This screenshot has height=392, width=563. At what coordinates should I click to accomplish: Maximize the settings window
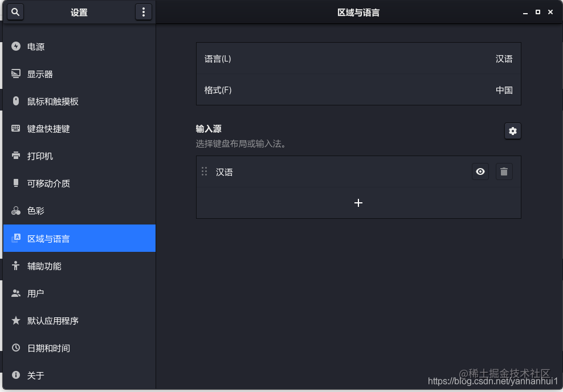click(538, 12)
